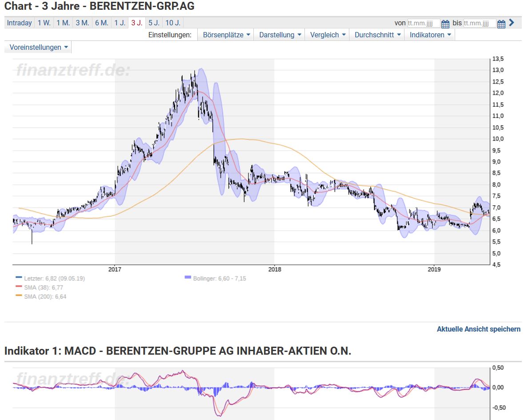Click the 'Bollinger: 6,60 - 7,15' legend text
Image resolution: width=524 pixels, height=420 pixels.
click(220, 278)
